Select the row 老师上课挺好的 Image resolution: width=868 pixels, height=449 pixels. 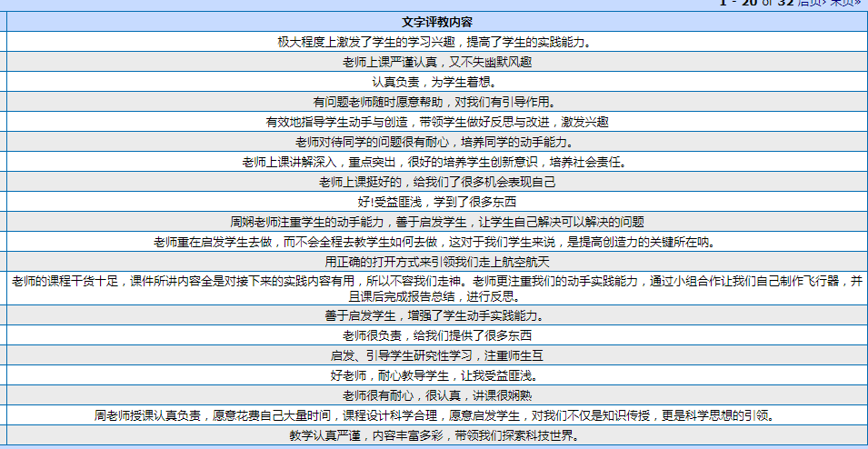click(x=436, y=182)
